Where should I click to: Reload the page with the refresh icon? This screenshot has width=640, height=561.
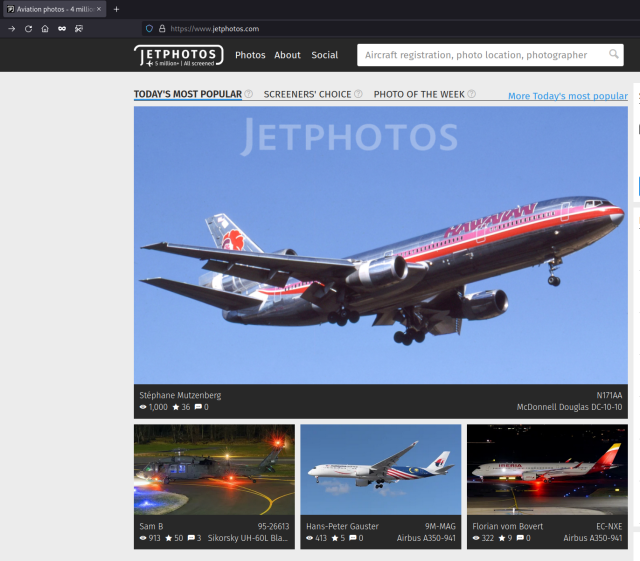[28, 29]
